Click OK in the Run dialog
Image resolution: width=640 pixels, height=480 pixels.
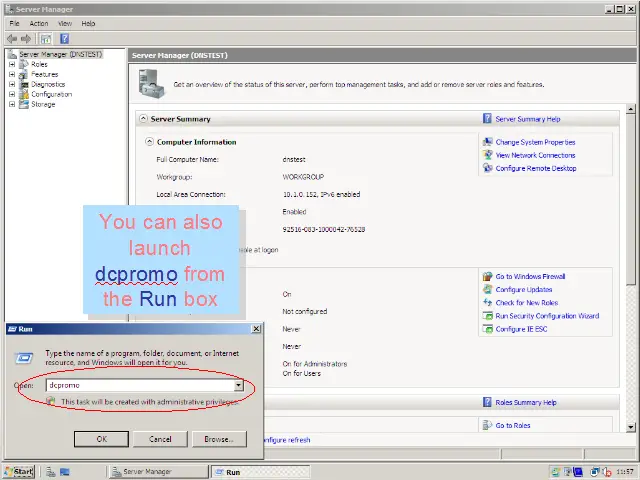[x=101, y=439]
